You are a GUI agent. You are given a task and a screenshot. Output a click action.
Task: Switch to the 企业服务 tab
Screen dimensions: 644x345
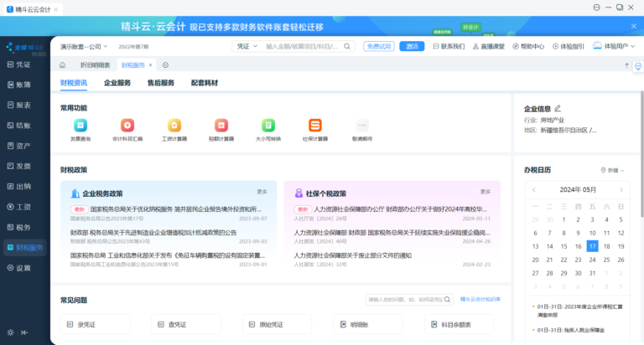(x=117, y=83)
